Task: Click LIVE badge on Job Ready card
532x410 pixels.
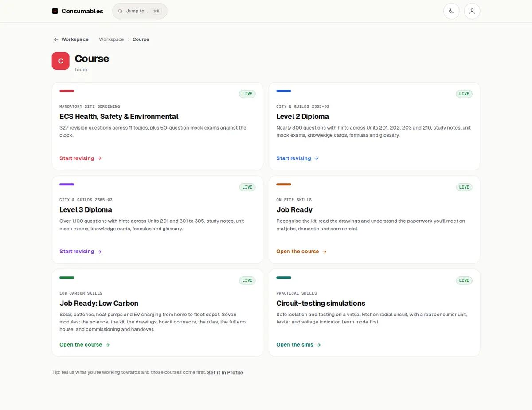Action: (464, 187)
